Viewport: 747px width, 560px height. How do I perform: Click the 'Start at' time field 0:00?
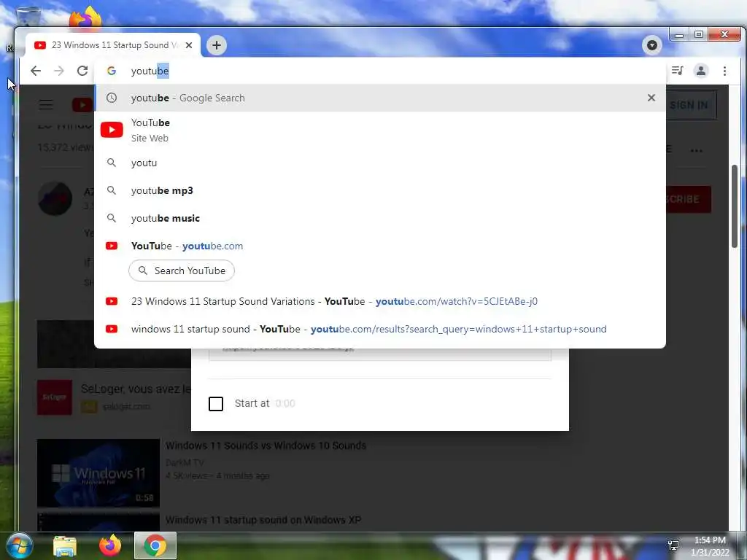(285, 403)
